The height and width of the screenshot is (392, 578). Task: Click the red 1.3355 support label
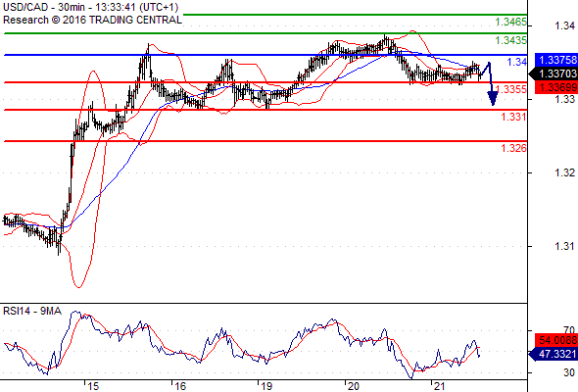(511, 89)
